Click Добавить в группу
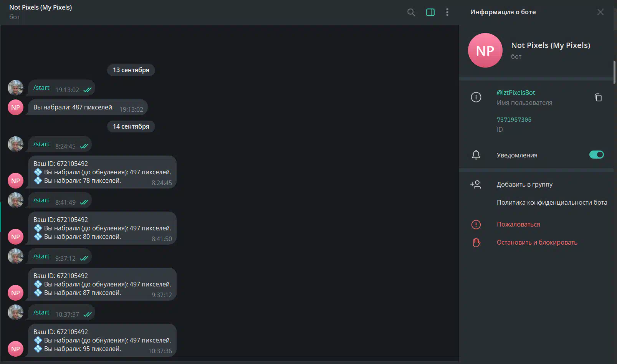The height and width of the screenshot is (364, 617). pos(524,184)
